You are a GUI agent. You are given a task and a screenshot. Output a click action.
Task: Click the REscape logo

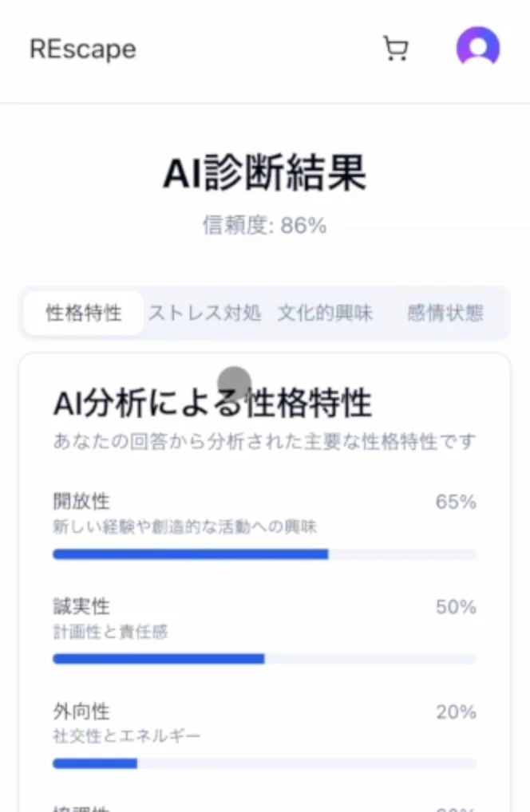pos(81,48)
